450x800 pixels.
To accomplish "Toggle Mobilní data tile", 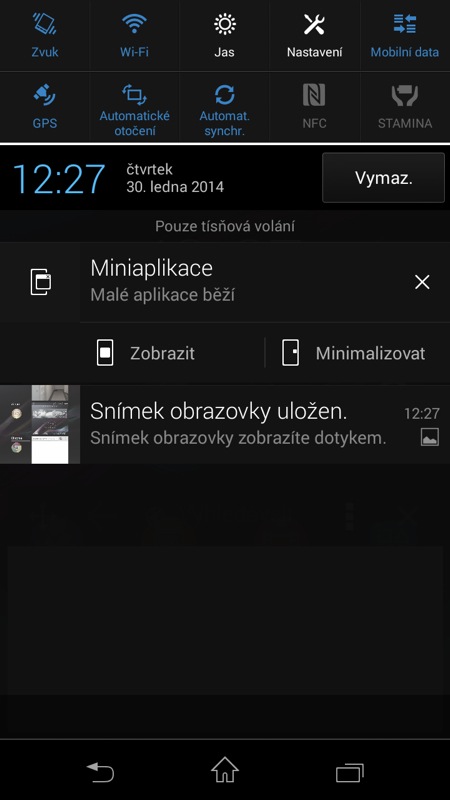I will pyautogui.click(x=405, y=35).
